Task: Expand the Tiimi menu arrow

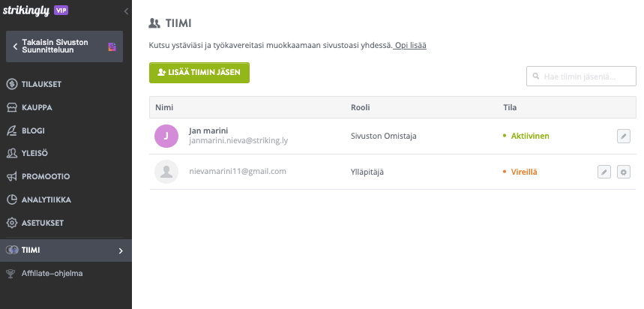Action: [x=121, y=250]
